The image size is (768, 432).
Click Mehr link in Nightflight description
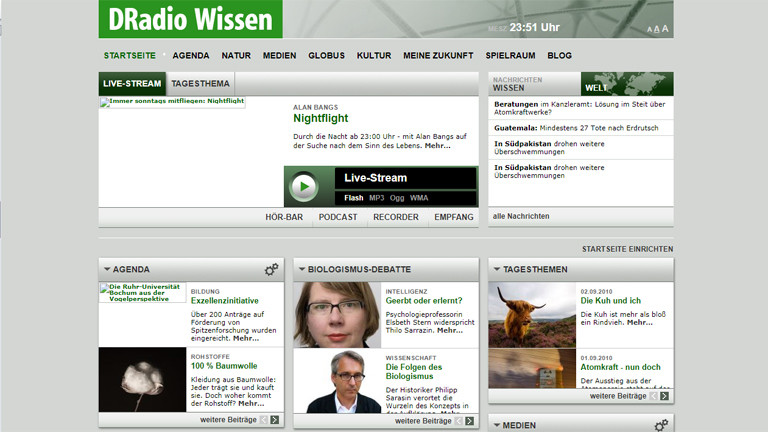(437, 145)
